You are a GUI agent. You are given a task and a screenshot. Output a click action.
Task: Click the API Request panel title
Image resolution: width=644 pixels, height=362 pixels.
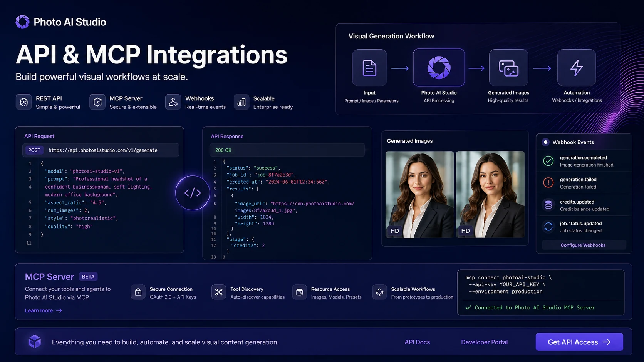(39, 136)
